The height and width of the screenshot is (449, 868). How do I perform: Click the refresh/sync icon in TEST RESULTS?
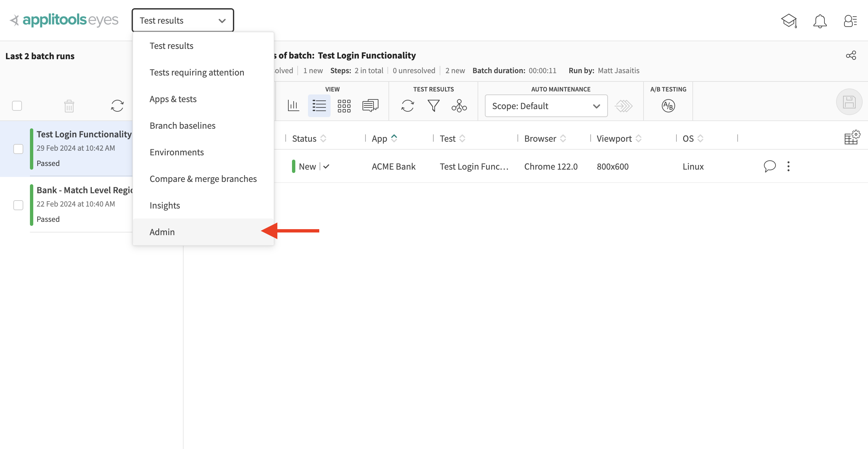(407, 105)
